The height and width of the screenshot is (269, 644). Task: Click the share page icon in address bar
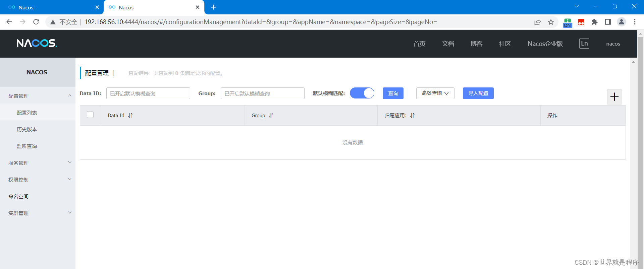537,22
